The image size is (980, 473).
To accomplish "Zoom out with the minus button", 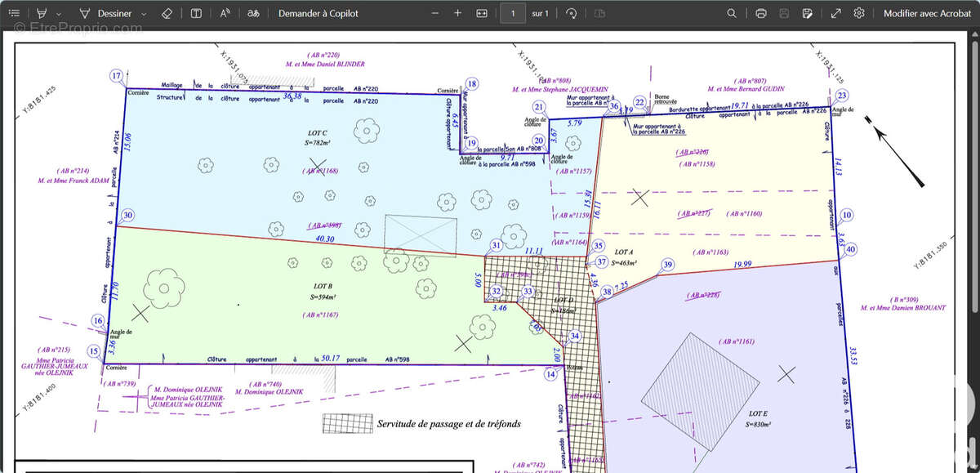I will point(434,14).
